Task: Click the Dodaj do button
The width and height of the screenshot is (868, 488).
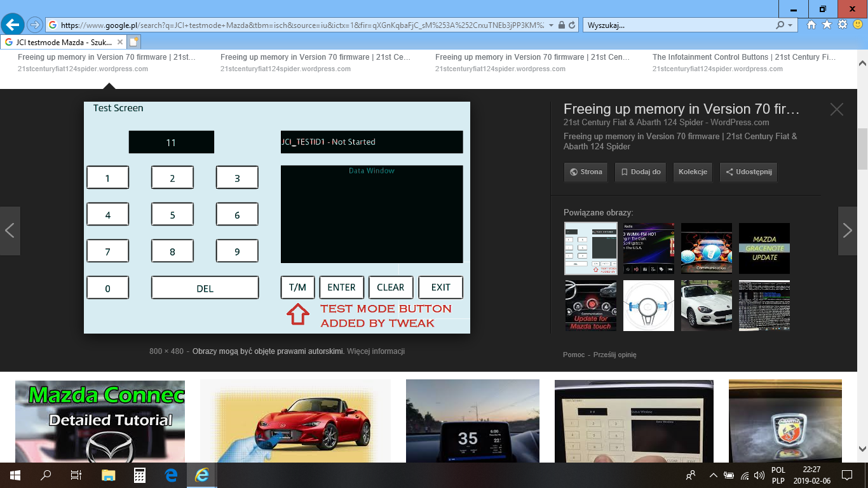Action: [640, 172]
